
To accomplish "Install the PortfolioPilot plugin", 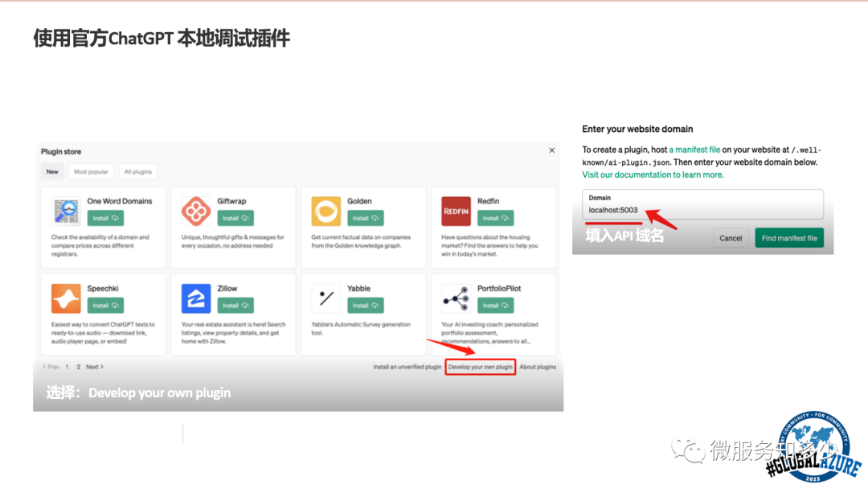I will point(495,306).
